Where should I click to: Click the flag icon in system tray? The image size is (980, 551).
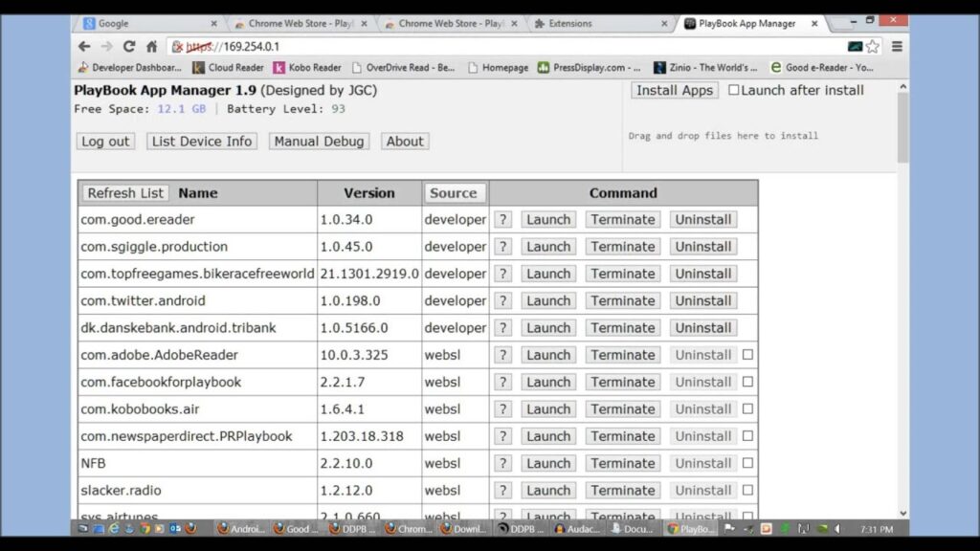[x=729, y=528]
